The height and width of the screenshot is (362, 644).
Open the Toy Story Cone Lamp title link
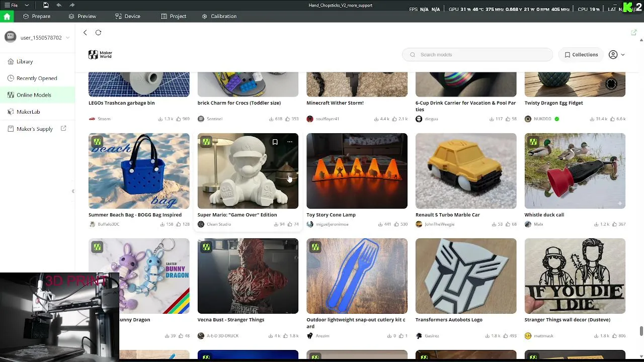(331, 215)
